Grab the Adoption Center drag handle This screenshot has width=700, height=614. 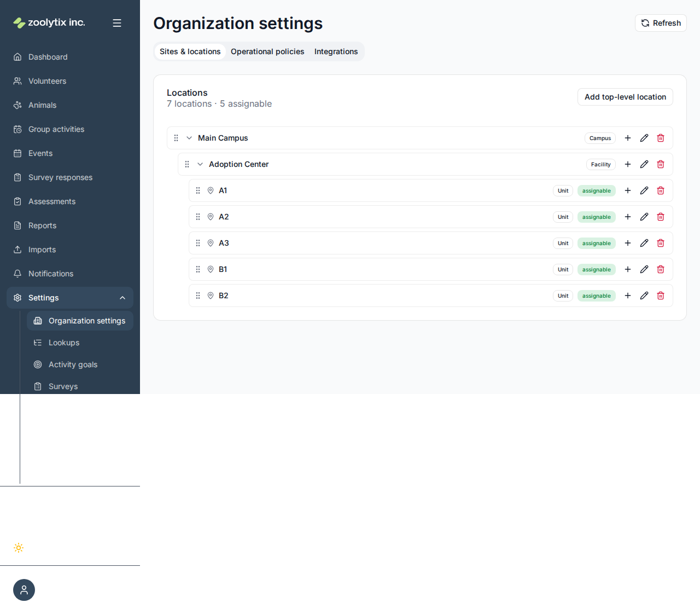(x=187, y=164)
